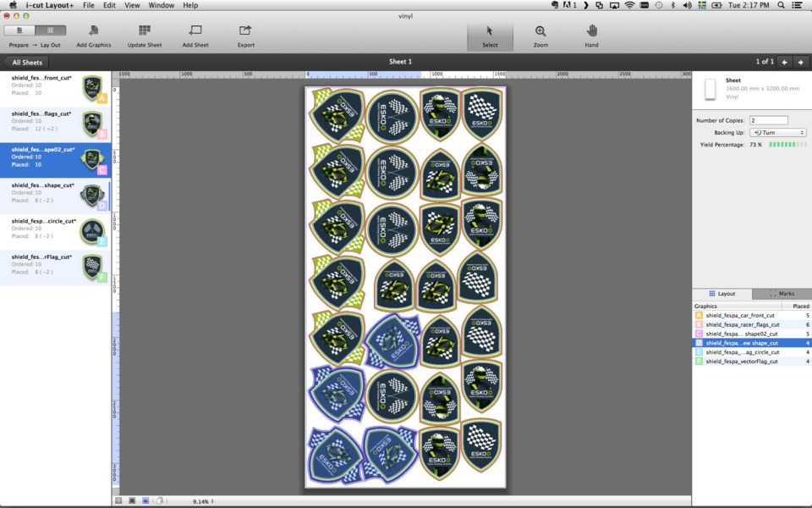Click the Bluetooth icon in the menu bar
Screen dimensions: 812x508
click(672, 5)
